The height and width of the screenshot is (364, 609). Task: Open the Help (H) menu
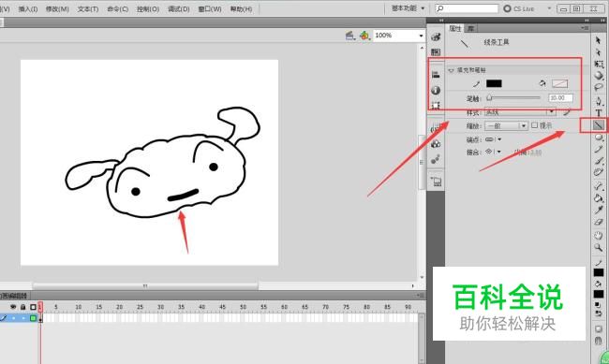click(x=241, y=8)
